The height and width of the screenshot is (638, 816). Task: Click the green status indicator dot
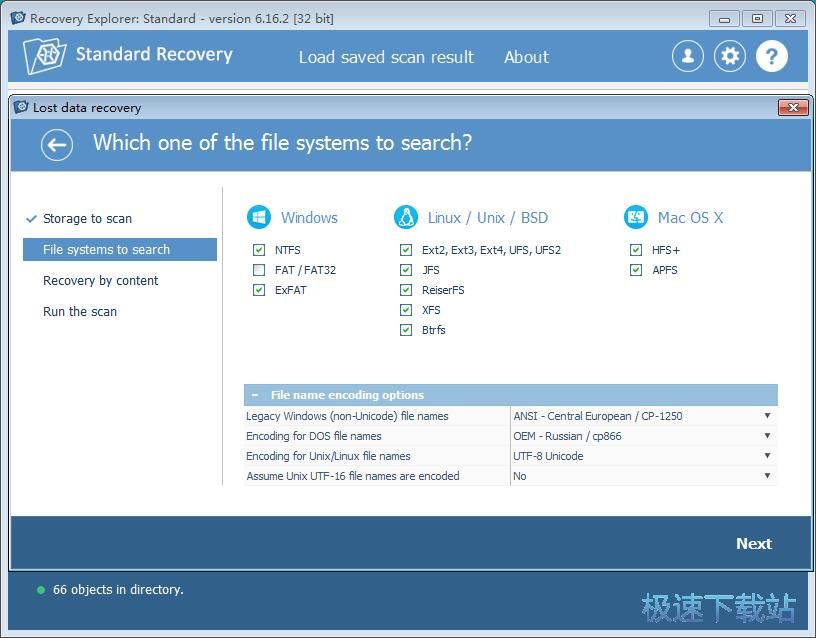tap(41, 590)
